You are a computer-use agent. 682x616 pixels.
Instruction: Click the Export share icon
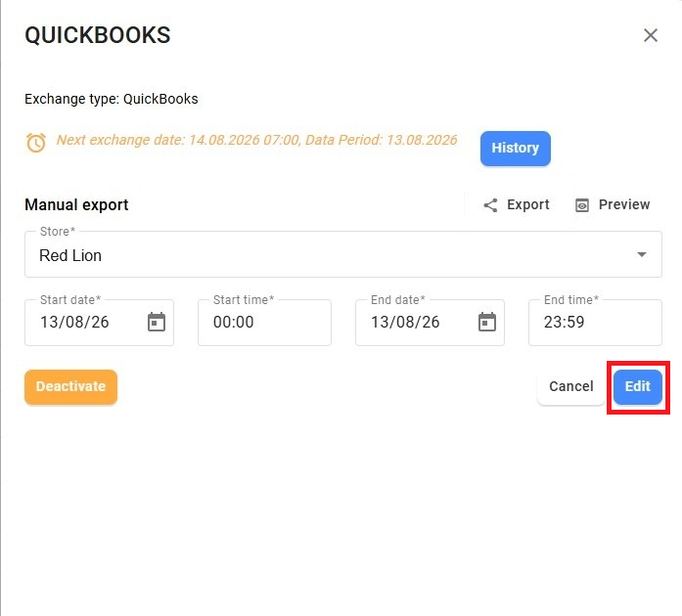tap(490, 205)
